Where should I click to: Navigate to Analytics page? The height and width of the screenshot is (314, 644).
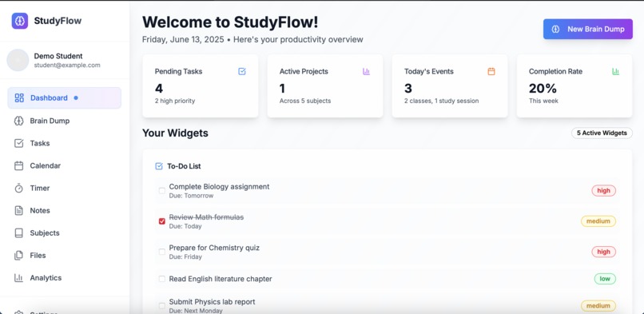pyautogui.click(x=65, y=278)
